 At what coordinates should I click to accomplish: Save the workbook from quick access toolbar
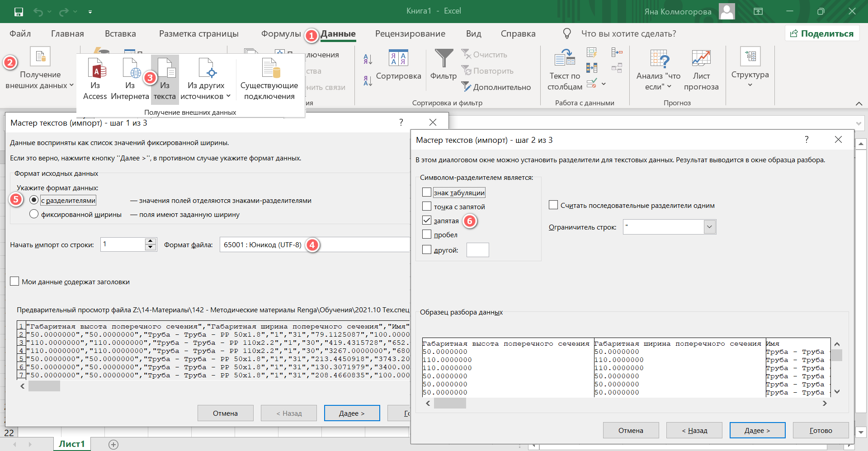(19, 12)
